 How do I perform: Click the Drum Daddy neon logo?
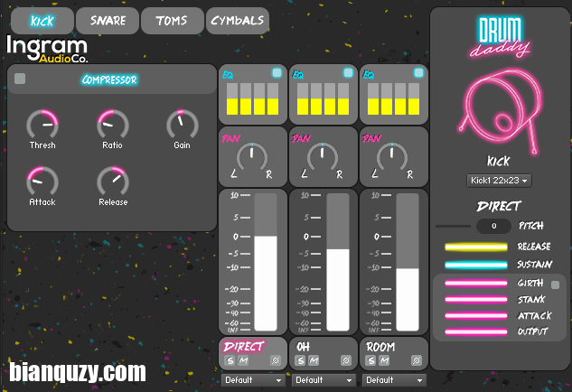[x=500, y=37]
